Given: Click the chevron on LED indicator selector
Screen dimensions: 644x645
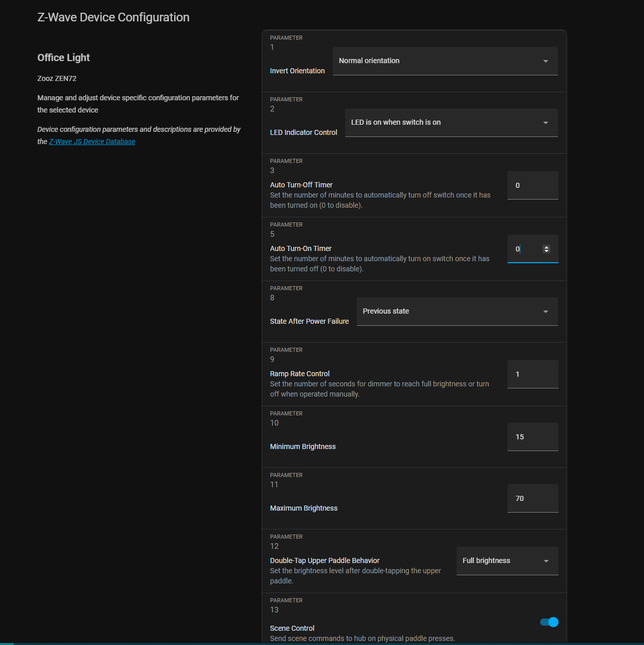Looking at the screenshot, I should coord(545,122).
